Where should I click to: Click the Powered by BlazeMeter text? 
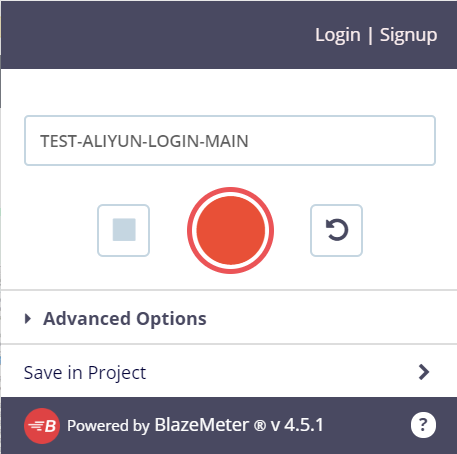click(x=158, y=425)
